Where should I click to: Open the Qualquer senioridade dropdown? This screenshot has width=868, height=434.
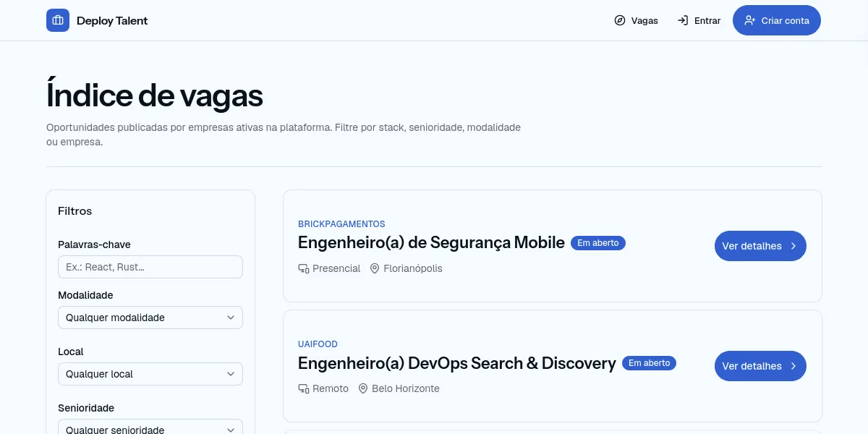(x=150, y=427)
